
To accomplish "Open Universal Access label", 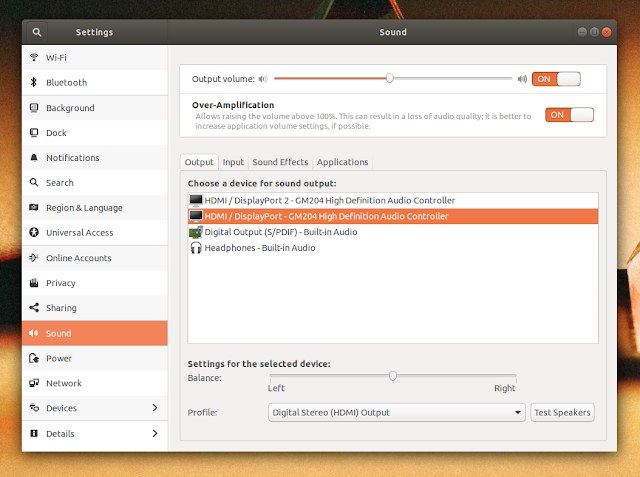I will [x=80, y=233].
